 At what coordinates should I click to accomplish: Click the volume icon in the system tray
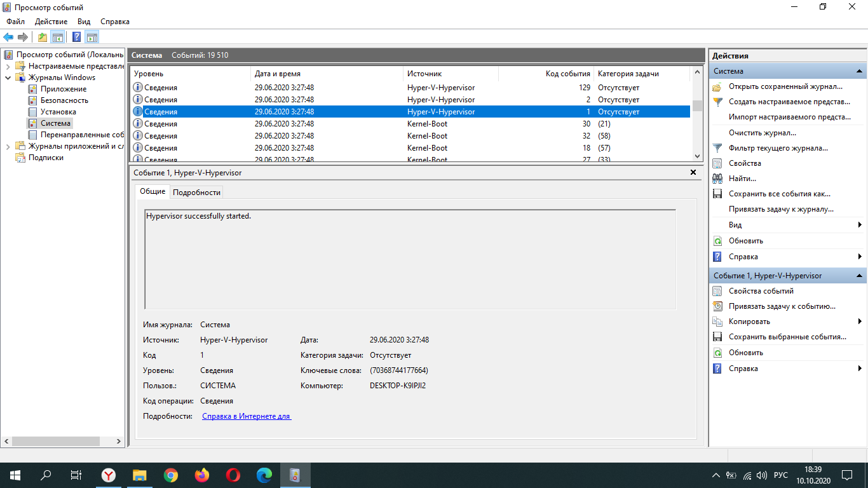coord(762,475)
